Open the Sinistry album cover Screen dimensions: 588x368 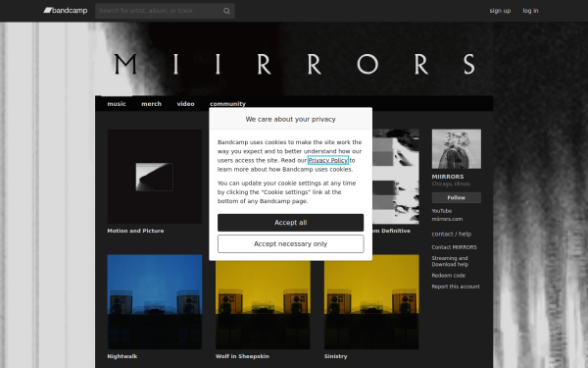pos(371,302)
